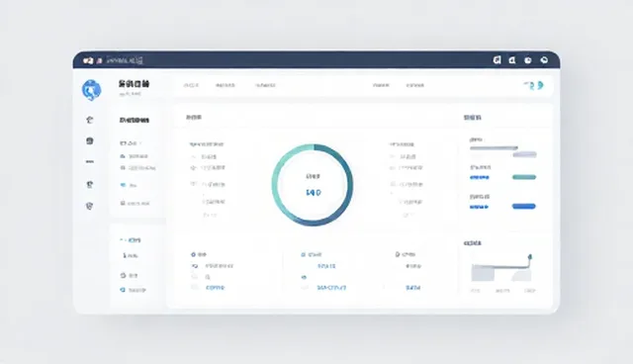Click leftmost white icon in title bar's right group

[x=497, y=60]
